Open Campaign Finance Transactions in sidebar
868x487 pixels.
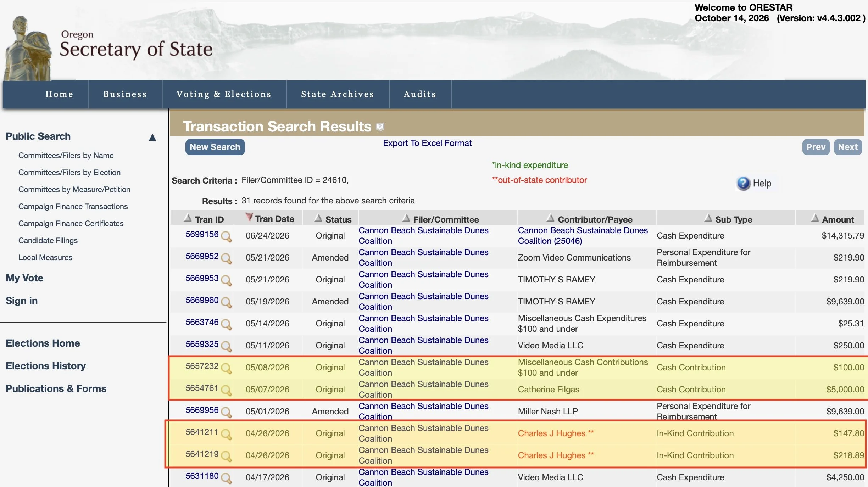(x=73, y=206)
